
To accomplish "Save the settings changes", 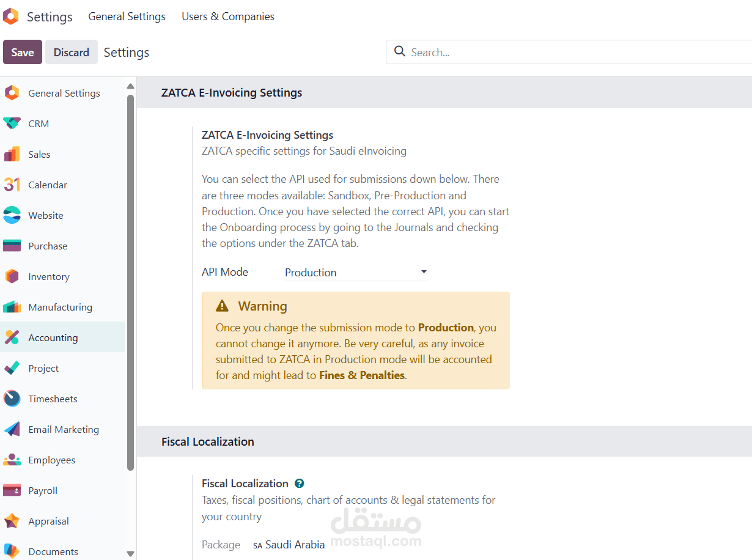I will click(23, 52).
